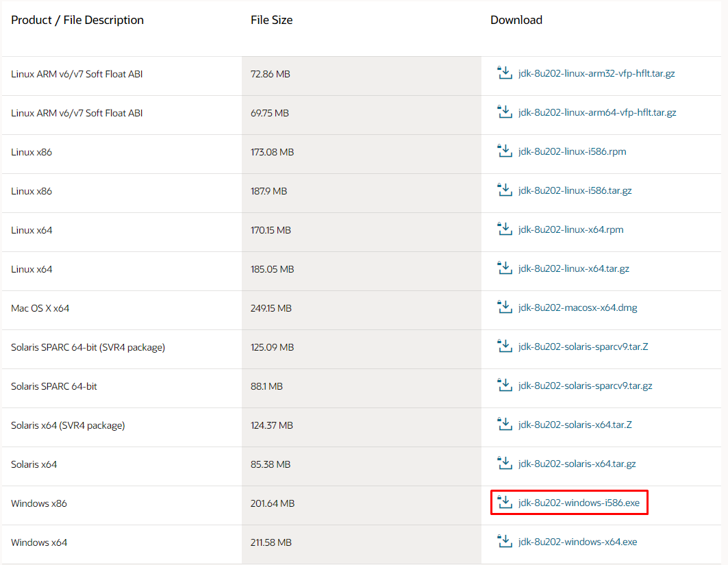The image size is (728, 565).
Task: Select the 173.08 MB file size
Action: (x=272, y=152)
